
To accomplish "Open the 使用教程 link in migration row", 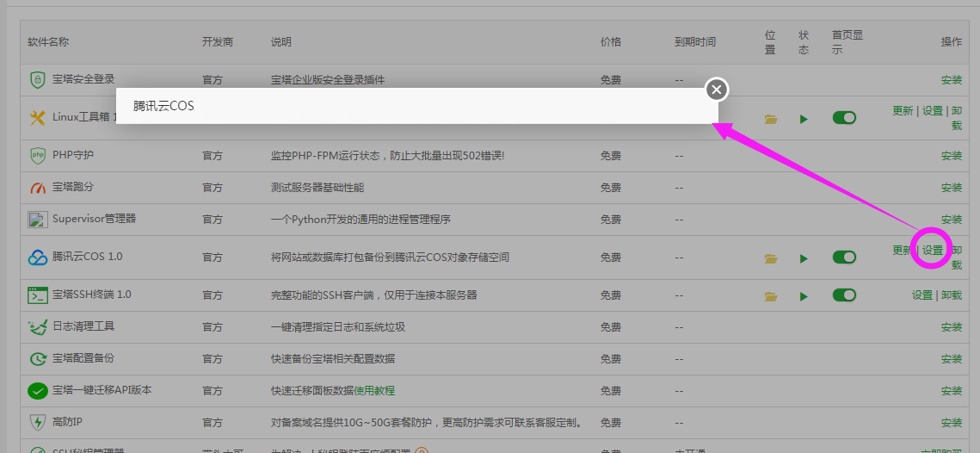I will tap(374, 390).
